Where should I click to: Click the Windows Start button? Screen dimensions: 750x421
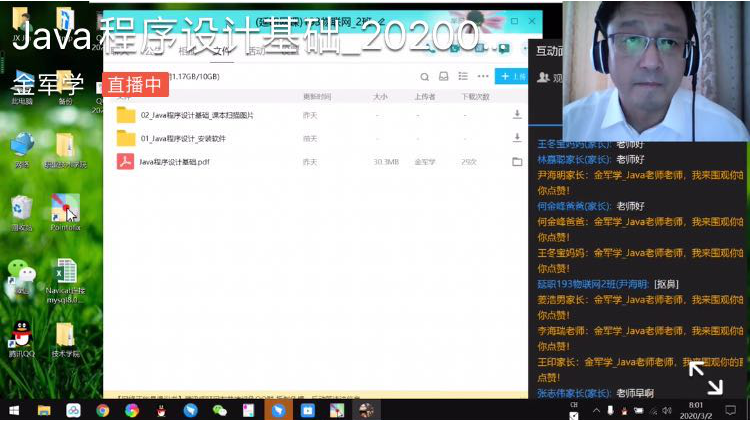14,410
